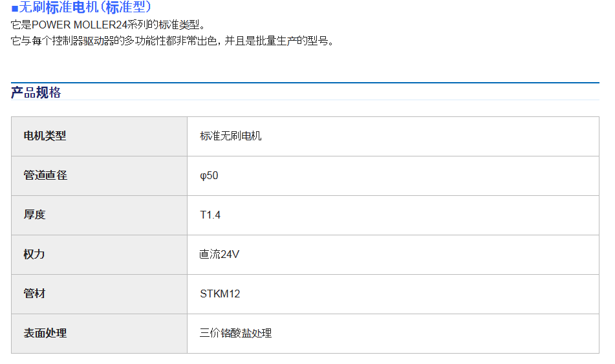
Task: Click the 权力 row label
Action: tap(34, 254)
